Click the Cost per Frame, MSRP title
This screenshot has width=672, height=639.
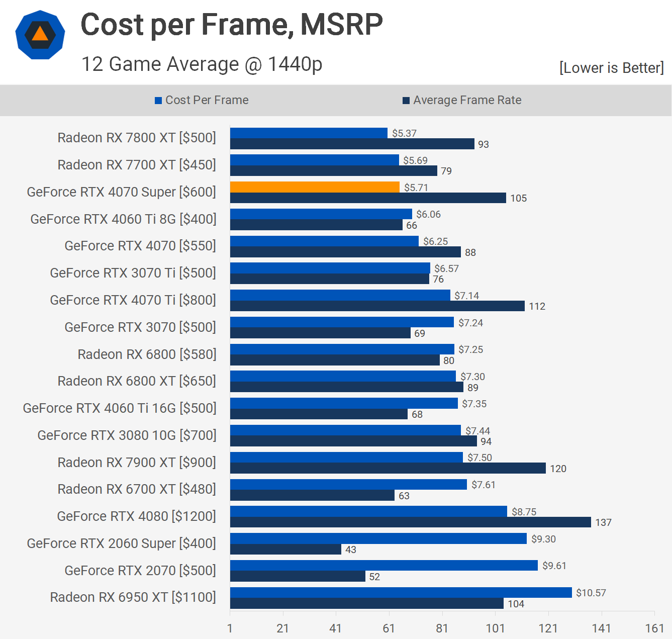(x=232, y=24)
